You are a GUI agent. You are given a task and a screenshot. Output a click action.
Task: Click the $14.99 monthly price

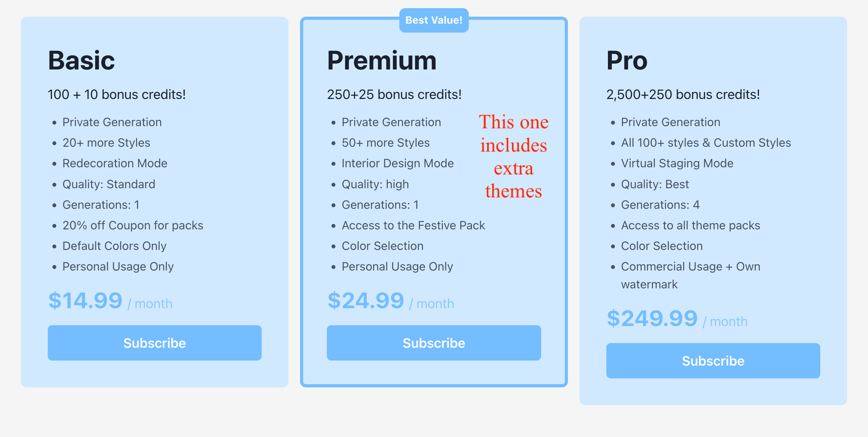(x=110, y=301)
